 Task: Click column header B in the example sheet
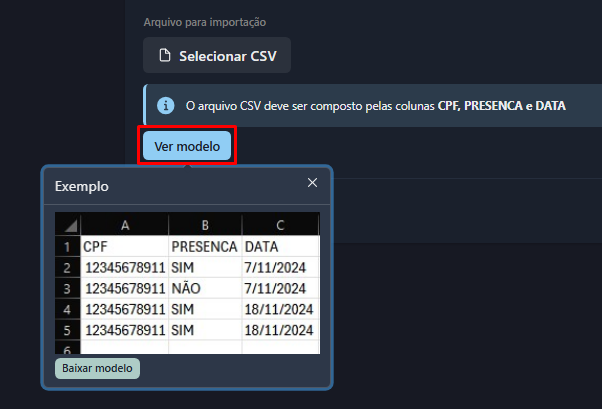coord(204,226)
